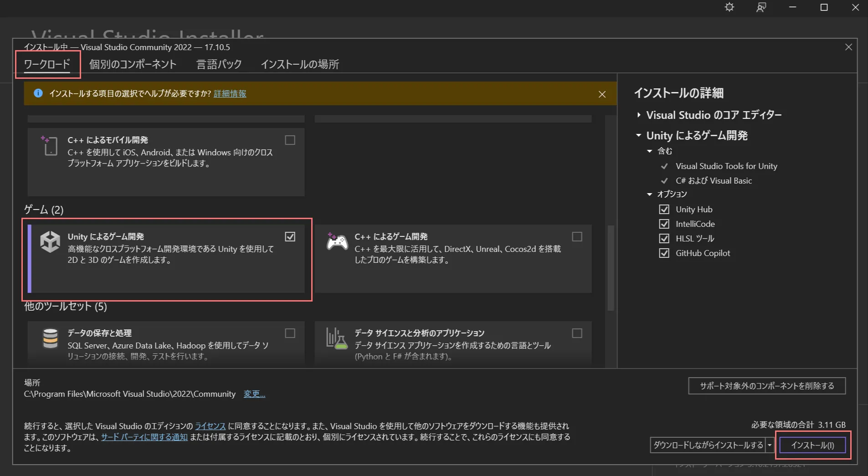Dismiss the yellow help info banner
The height and width of the screenshot is (476, 868).
tap(602, 94)
